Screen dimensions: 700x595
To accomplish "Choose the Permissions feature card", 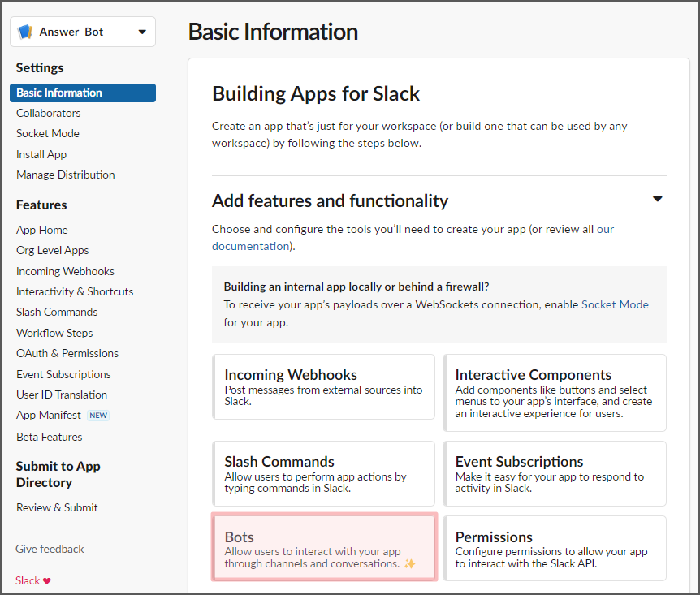I will click(x=555, y=549).
